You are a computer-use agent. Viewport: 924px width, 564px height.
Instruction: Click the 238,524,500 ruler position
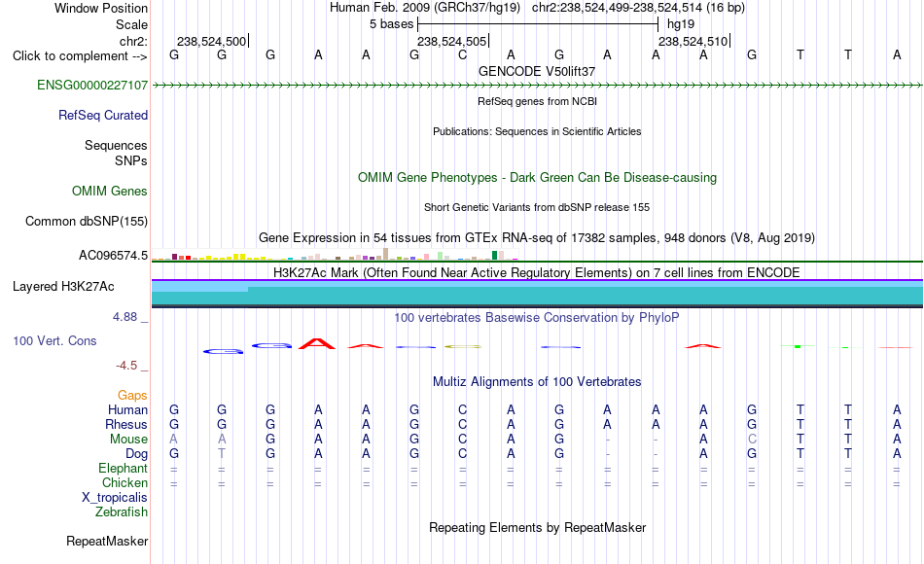212,41
